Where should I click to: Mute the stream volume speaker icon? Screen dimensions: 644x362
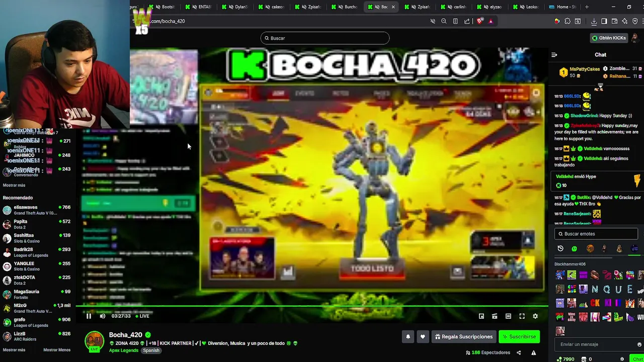103,316
